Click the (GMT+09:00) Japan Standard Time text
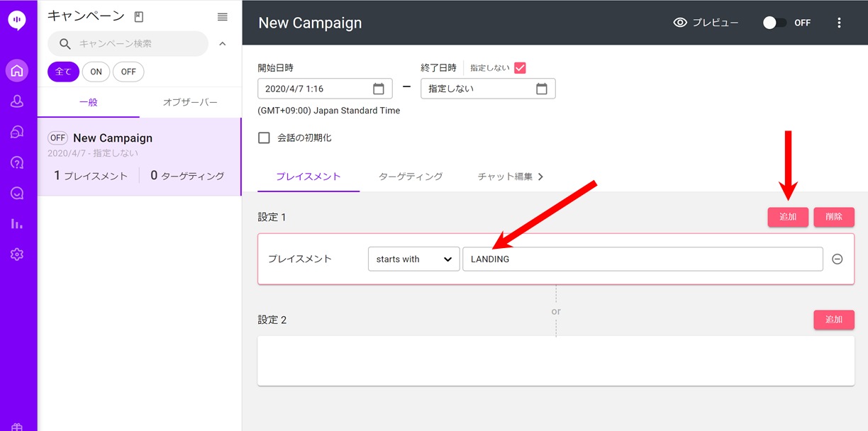868x431 pixels. click(x=329, y=111)
